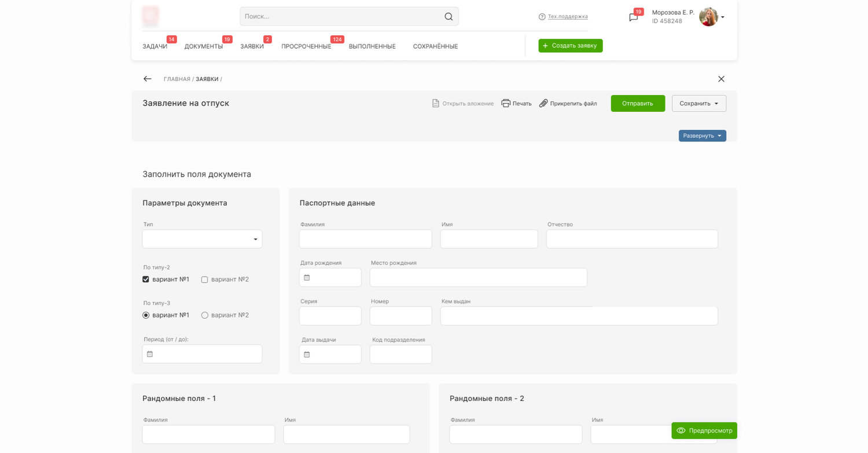Click the search magnifier icon
Screen dimensions: 868x453
pyautogui.click(x=448, y=16)
